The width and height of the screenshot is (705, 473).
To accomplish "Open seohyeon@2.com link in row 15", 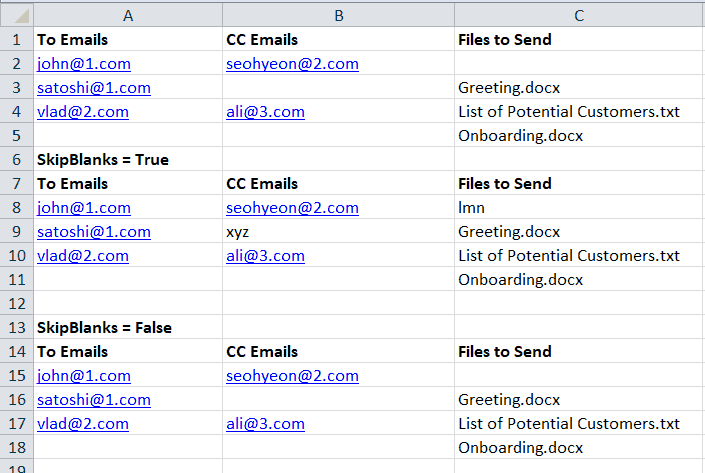I will 292,376.
